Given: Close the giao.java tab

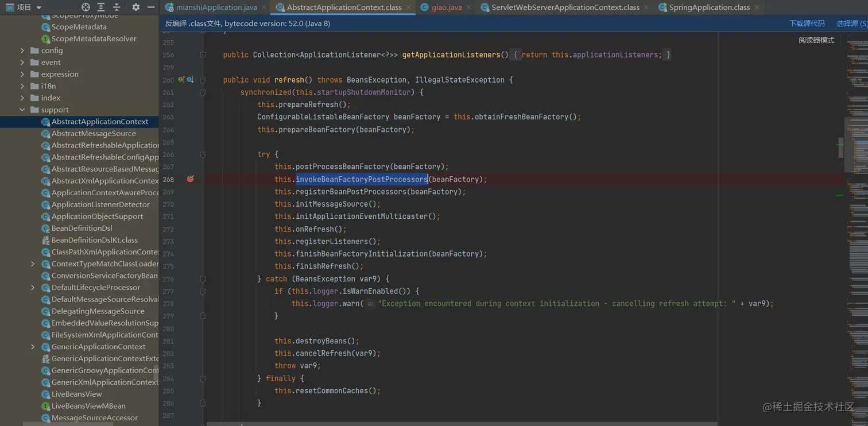Looking at the screenshot, I should point(468,7).
